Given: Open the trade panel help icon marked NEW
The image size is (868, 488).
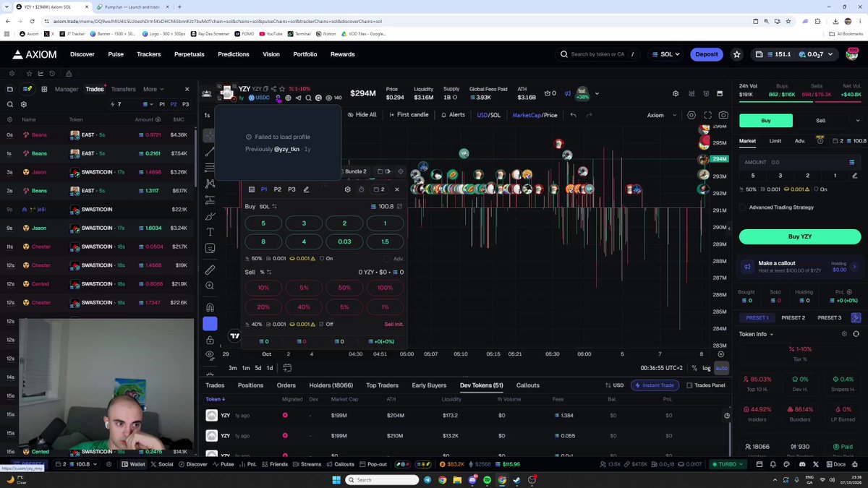Looking at the screenshot, I should [820, 140].
